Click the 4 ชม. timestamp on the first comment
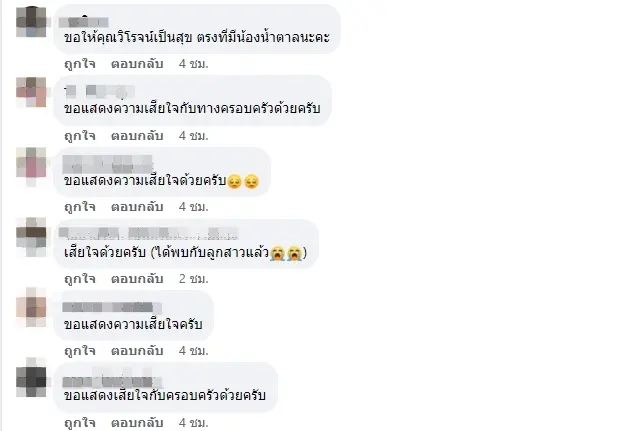This screenshot has height=431, width=638. [x=194, y=64]
